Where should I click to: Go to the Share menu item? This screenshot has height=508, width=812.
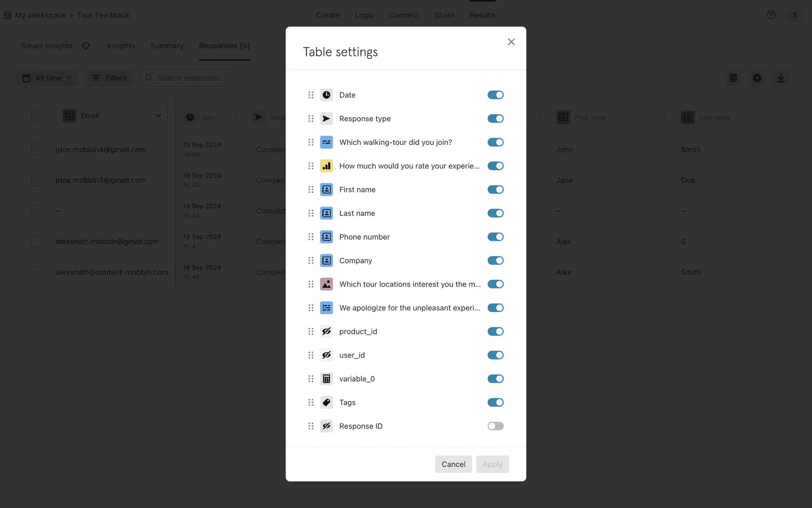point(444,15)
